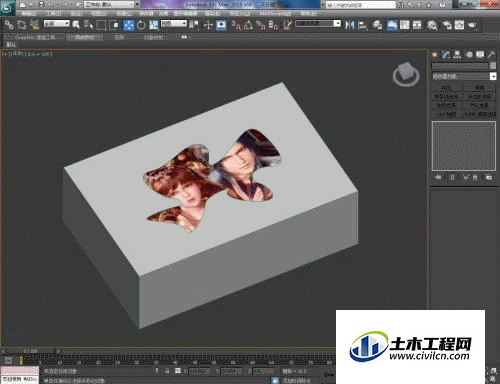Open the first menu bar item (Edit)
Screen dimensions: 500x384
click(x=30, y=14)
